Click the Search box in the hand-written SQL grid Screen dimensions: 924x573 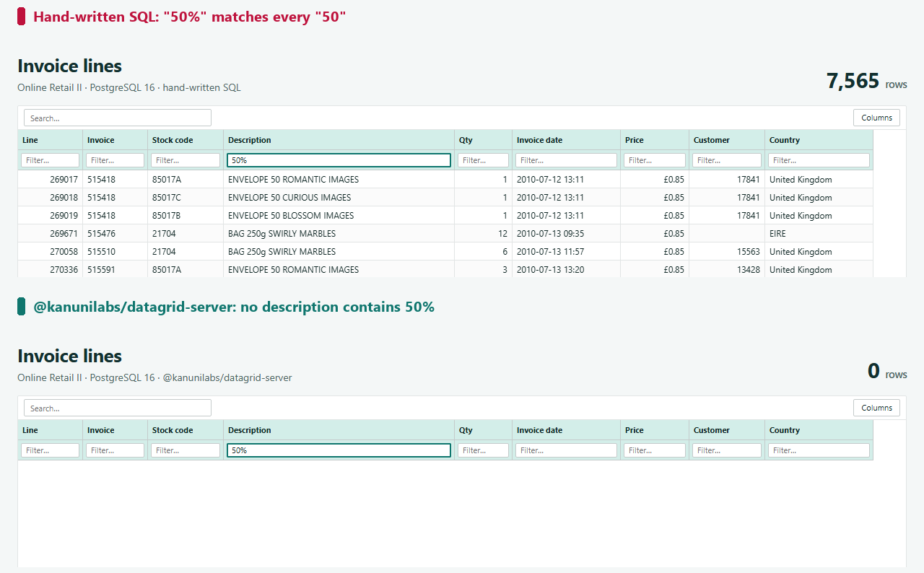118,118
